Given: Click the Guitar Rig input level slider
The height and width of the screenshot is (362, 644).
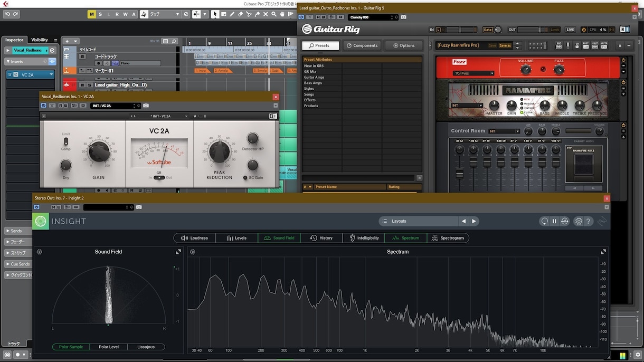Looking at the screenshot, I should click(x=461, y=30).
